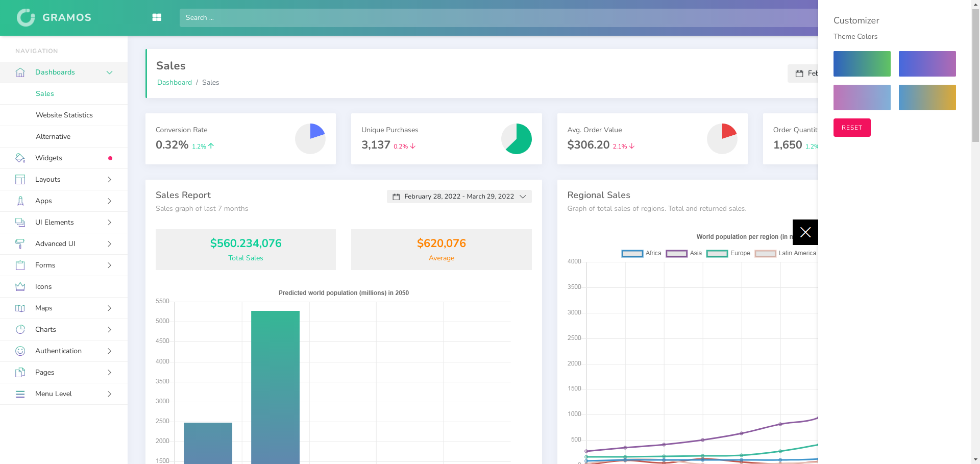The width and height of the screenshot is (980, 464).
Task: Open Website Statistics menu item
Action: pyautogui.click(x=64, y=115)
